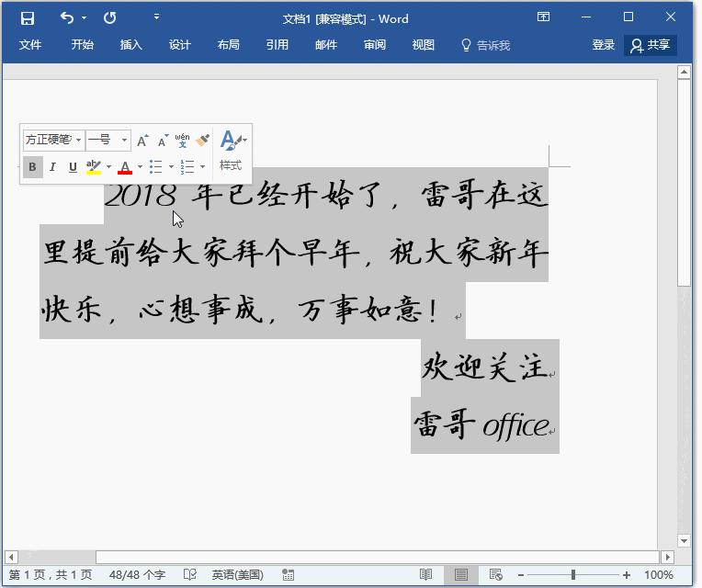The image size is (702, 588).
Task: Click the 共享 share button
Action: 650,45
